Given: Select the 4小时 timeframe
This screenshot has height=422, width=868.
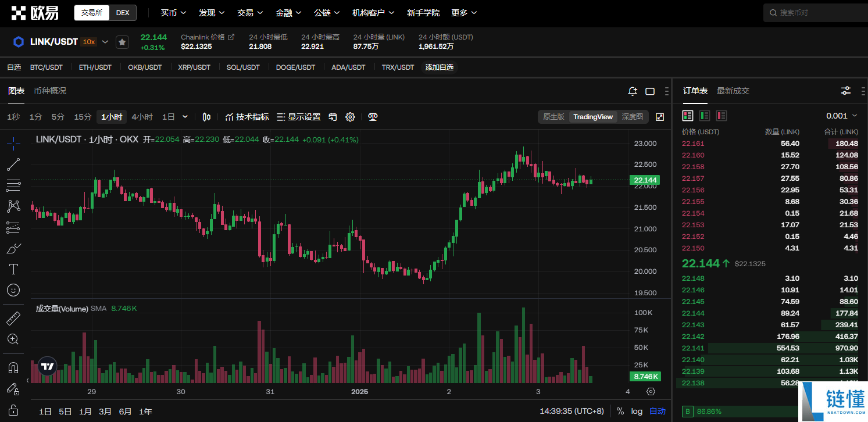Looking at the screenshot, I should (x=142, y=117).
